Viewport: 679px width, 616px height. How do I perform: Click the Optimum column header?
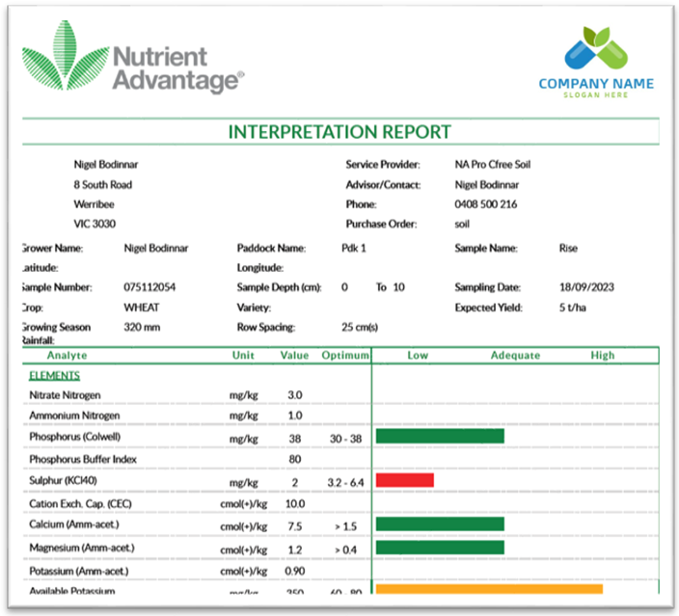click(345, 355)
